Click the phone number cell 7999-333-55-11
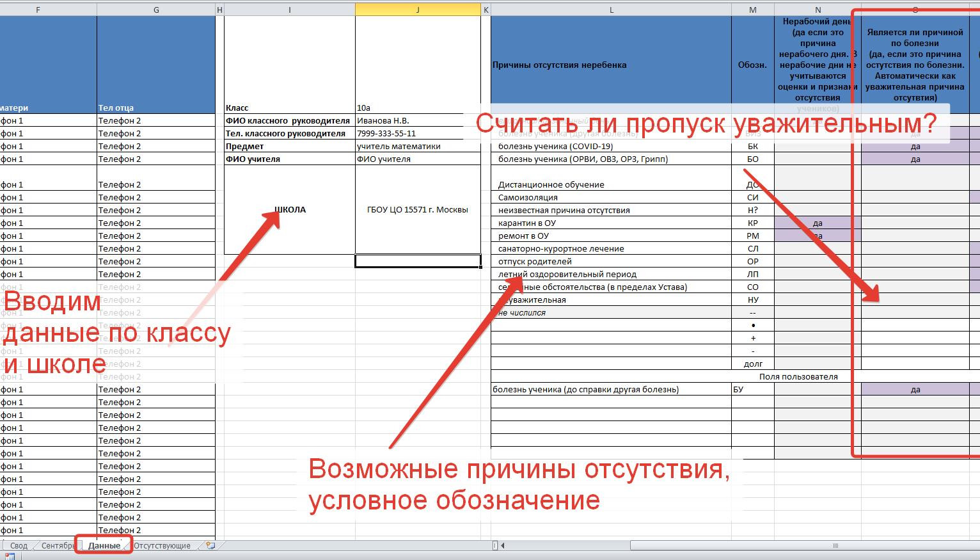This screenshot has width=980, height=560. [x=418, y=134]
